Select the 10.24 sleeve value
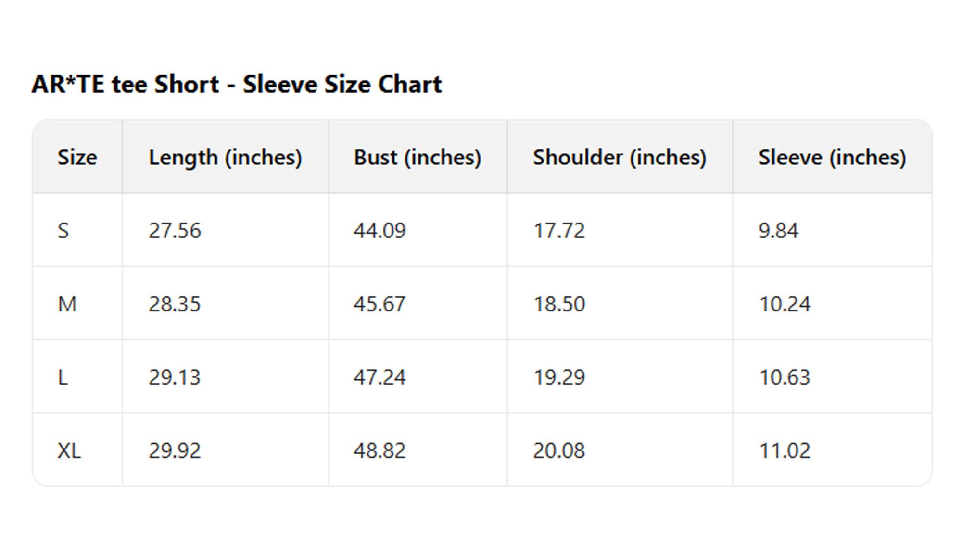 [785, 304]
